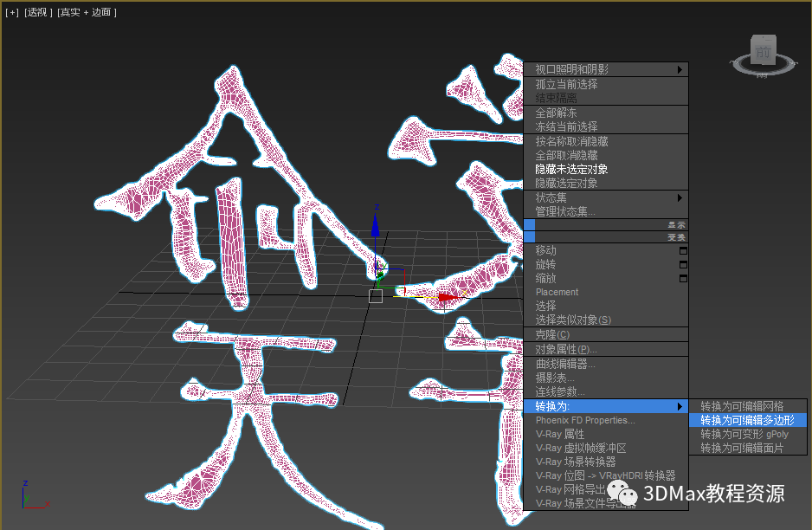Image resolution: width=812 pixels, height=530 pixels.
Task: Open 摄影表... entry
Action: point(605,378)
